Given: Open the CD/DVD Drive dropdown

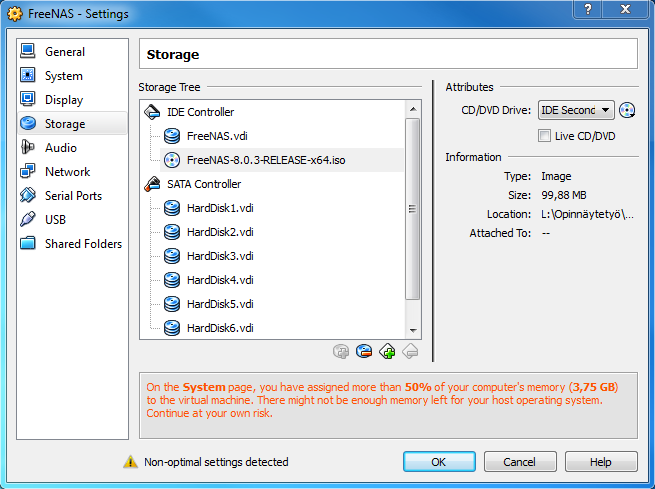Looking at the screenshot, I should click(576, 110).
